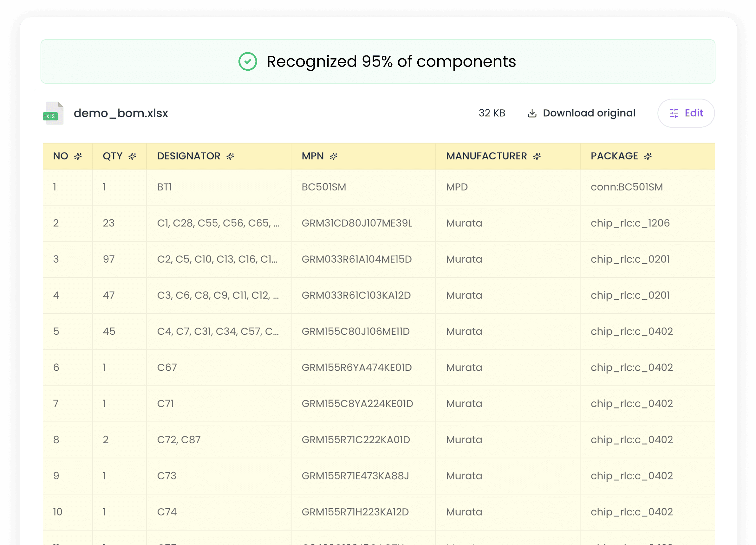Click MPN cell GRM155C8YA224KE01D

(x=363, y=404)
